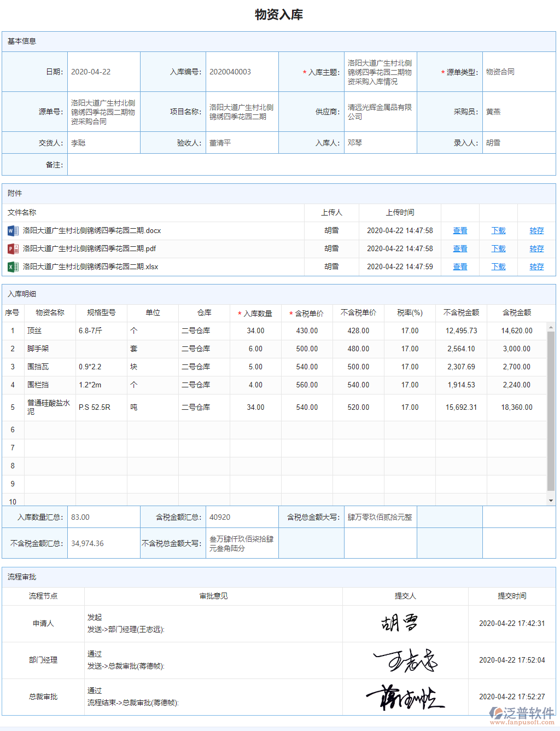
Task: View the xlsx attachment via 查看
Action: (460, 267)
